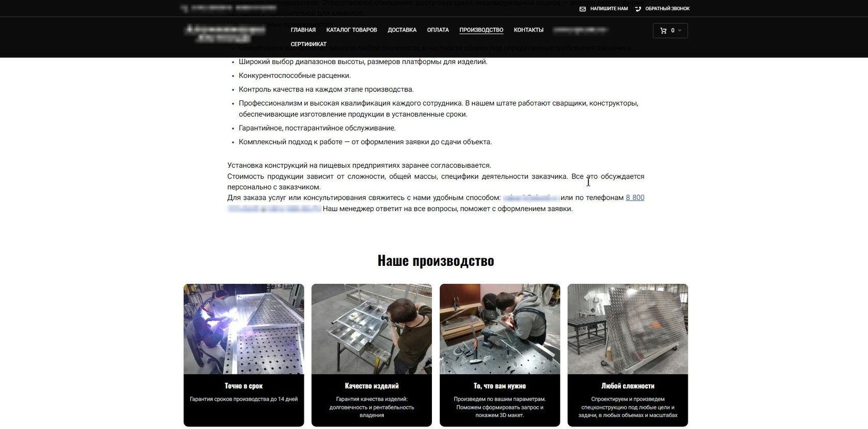This screenshot has height=429, width=868.
Task: Open the Контакты page
Action: (x=529, y=30)
